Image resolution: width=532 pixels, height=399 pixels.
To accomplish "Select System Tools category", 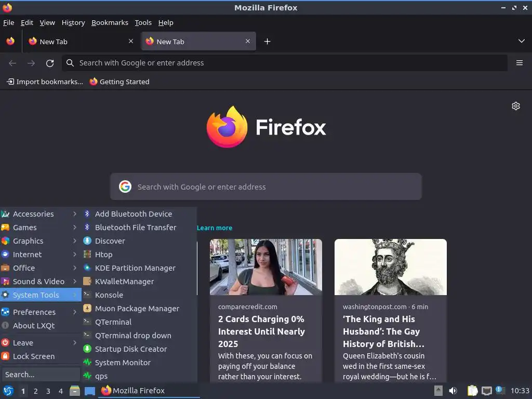I will 41,295.
